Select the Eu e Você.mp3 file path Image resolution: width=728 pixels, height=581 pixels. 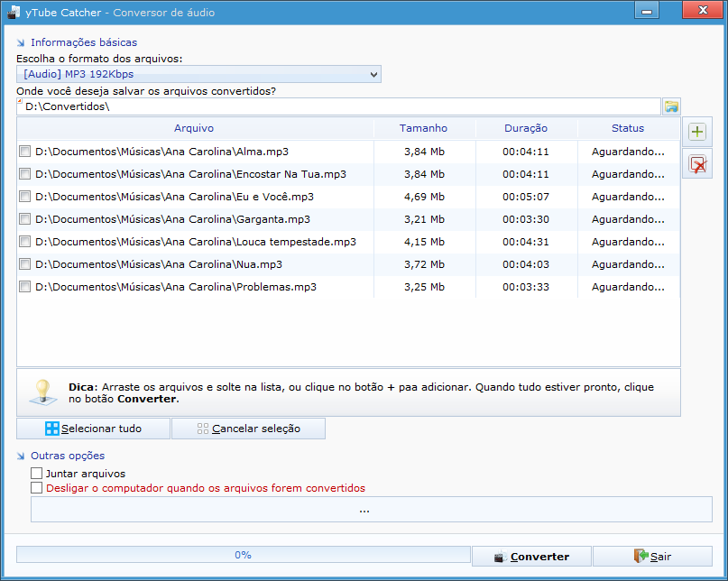point(175,197)
